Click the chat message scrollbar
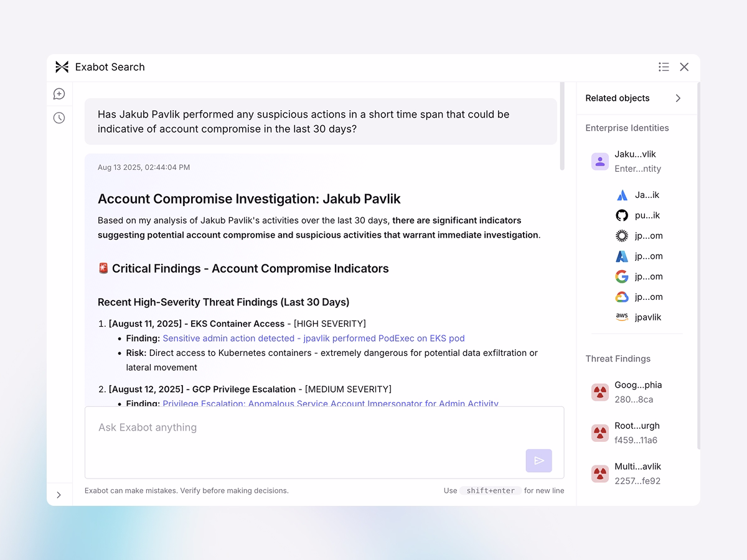This screenshot has width=747, height=560. [x=562, y=126]
